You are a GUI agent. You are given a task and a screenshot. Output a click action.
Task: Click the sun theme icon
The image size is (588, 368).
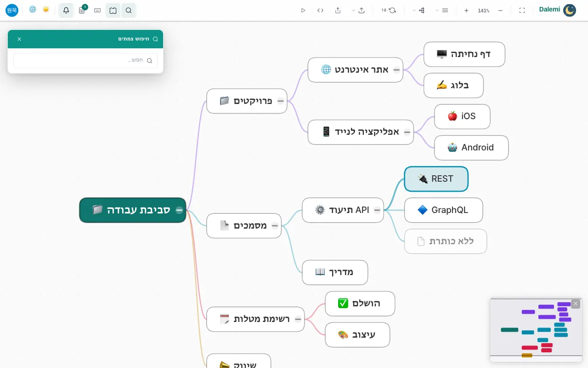click(46, 9)
